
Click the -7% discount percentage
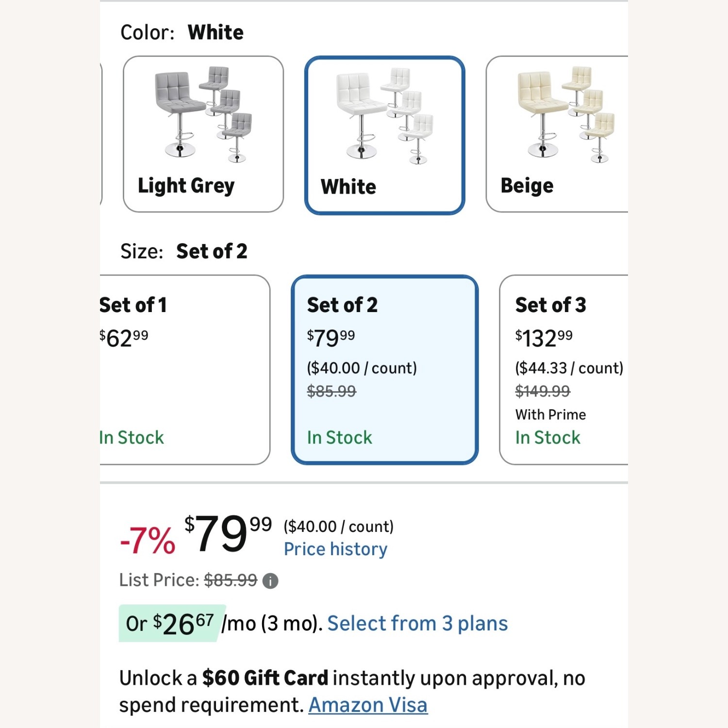point(148,540)
